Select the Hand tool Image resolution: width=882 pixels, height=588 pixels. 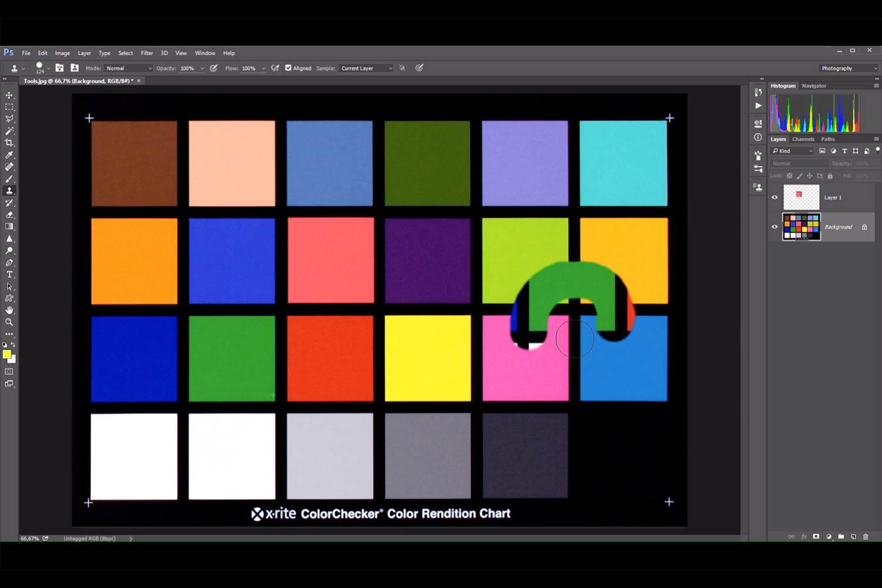[9, 310]
